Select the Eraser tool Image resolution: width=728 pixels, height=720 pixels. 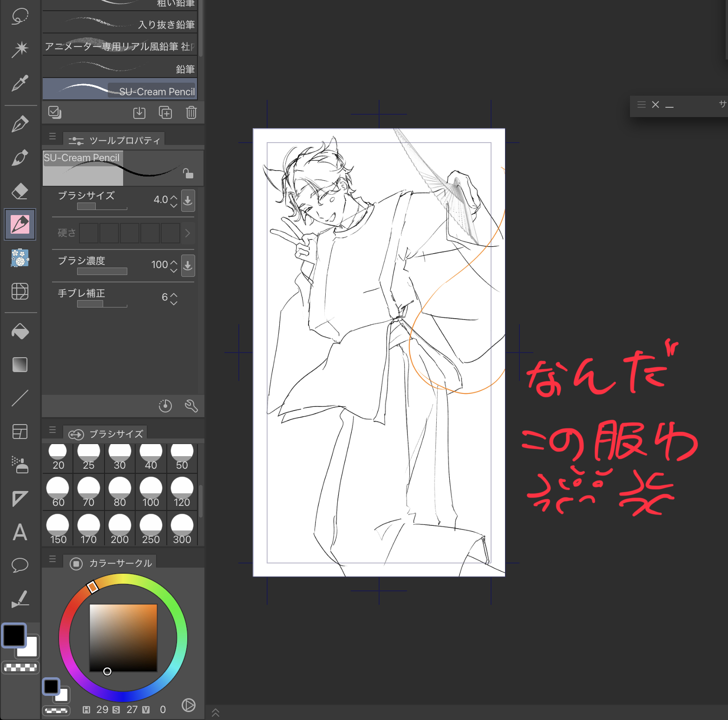pos(20,191)
